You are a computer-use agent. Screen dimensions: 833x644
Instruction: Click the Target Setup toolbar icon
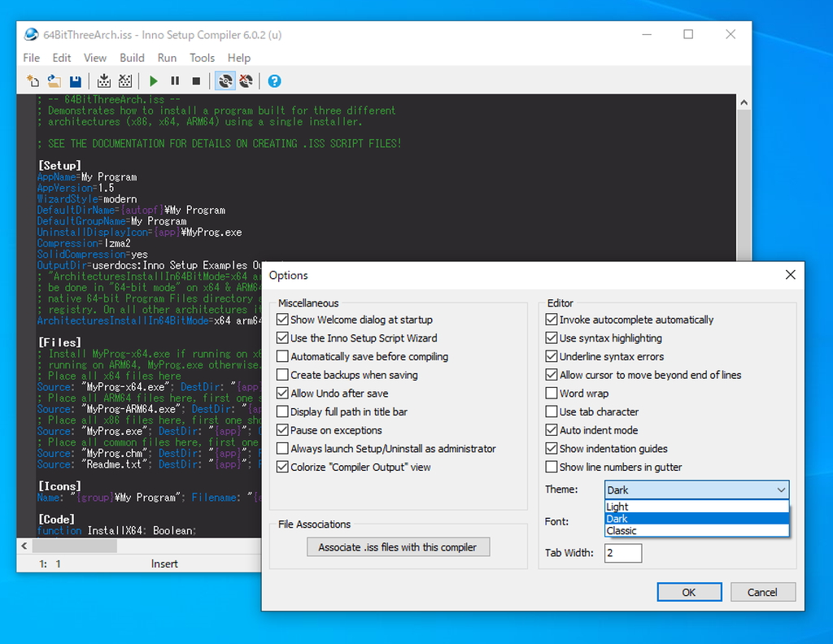pyautogui.click(x=225, y=81)
